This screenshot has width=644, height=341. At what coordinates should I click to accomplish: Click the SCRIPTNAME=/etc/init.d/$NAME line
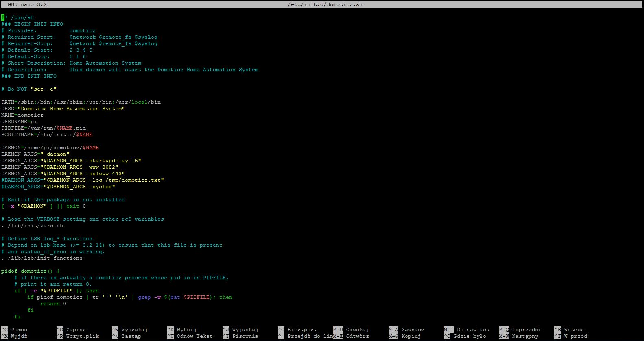pos(47,135)
